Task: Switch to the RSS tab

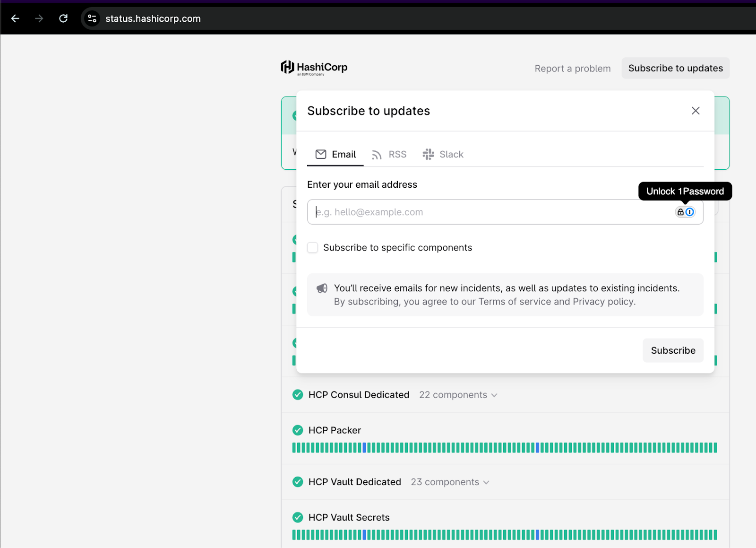Action: coord(389,155)
